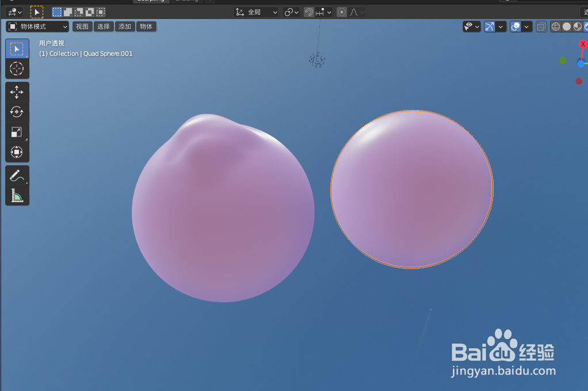Open the 物体 menu

point(146,26)
